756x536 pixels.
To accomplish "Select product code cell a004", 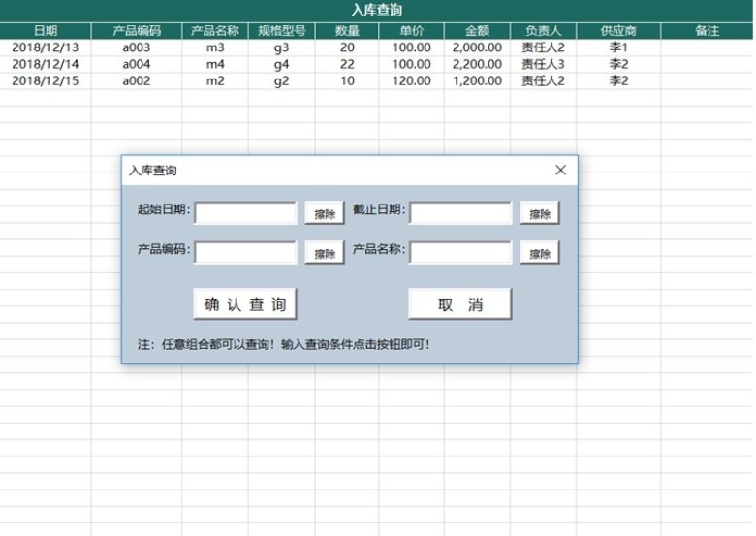I will coord(137,64).
